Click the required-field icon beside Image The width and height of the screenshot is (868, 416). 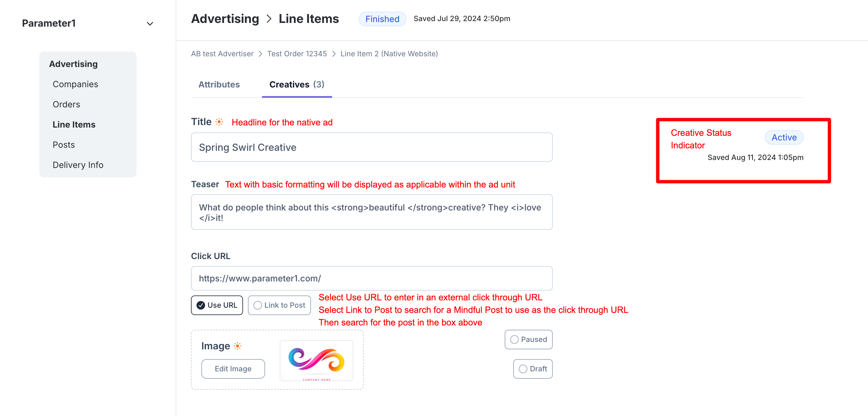238,346
